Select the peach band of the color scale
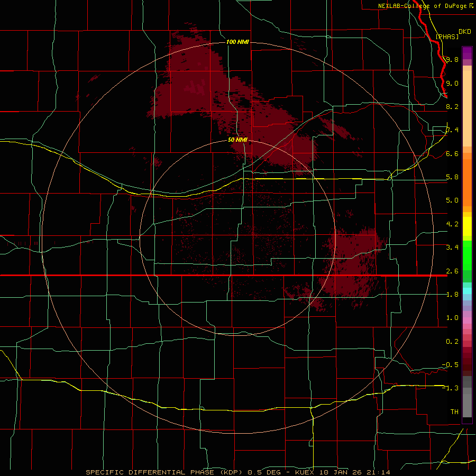Viewport: 476px width, 476px height. click(x=467, y=108)
